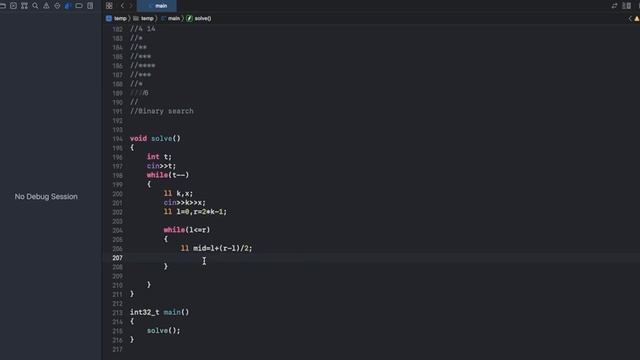Open the related items grid menu
The image size is (640, 360).
(x=109, y=6)
